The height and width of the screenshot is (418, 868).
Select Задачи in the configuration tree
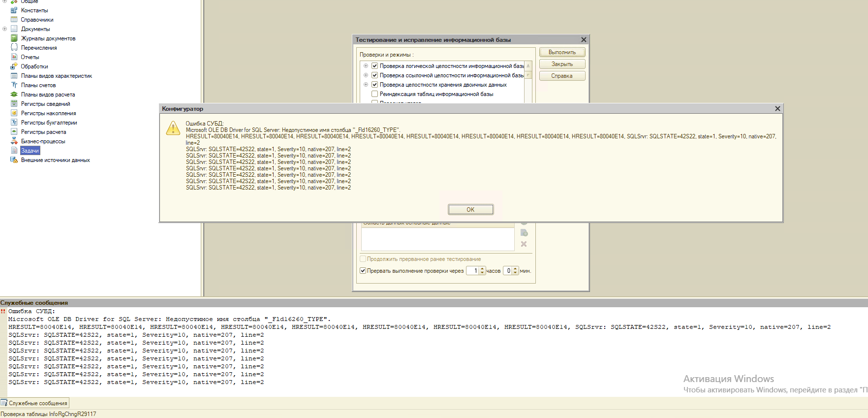pyautogui.click(x=30, y=151)
